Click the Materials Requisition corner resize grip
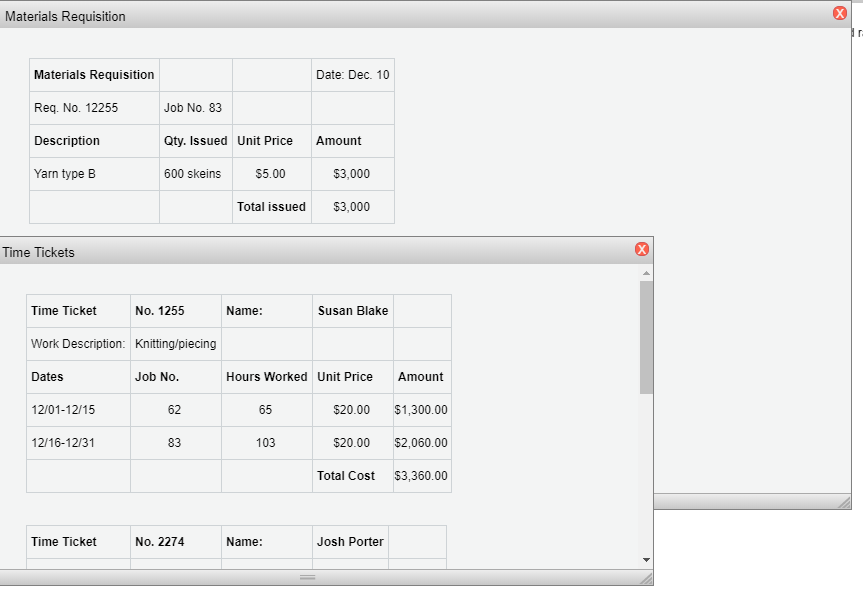 pyautogui.click(x=844, y=502)
